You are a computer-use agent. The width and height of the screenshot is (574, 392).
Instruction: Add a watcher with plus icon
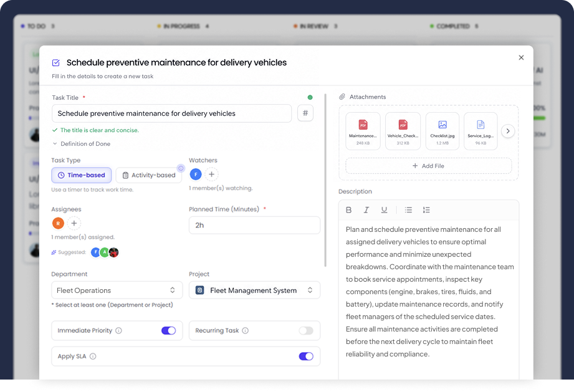212,174
